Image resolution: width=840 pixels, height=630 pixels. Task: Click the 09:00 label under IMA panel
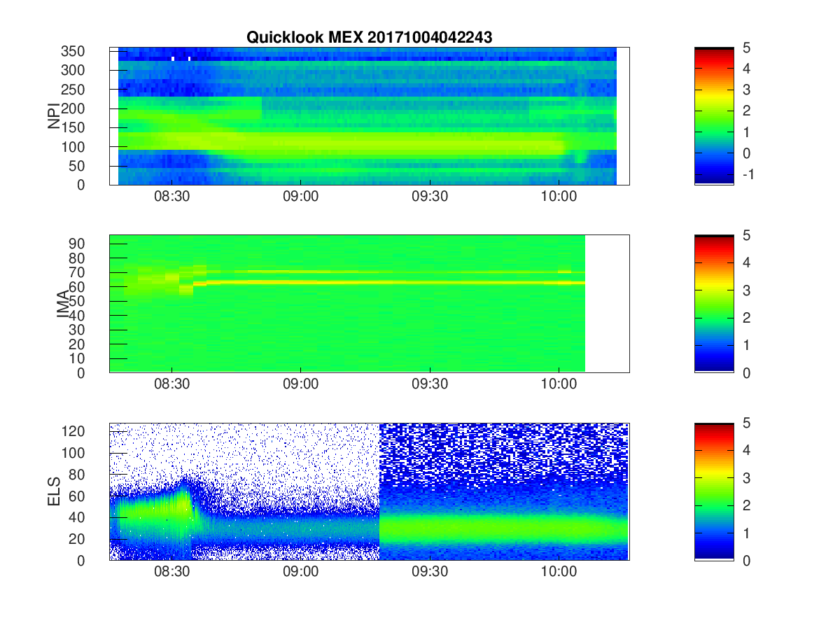coord(301,384)
